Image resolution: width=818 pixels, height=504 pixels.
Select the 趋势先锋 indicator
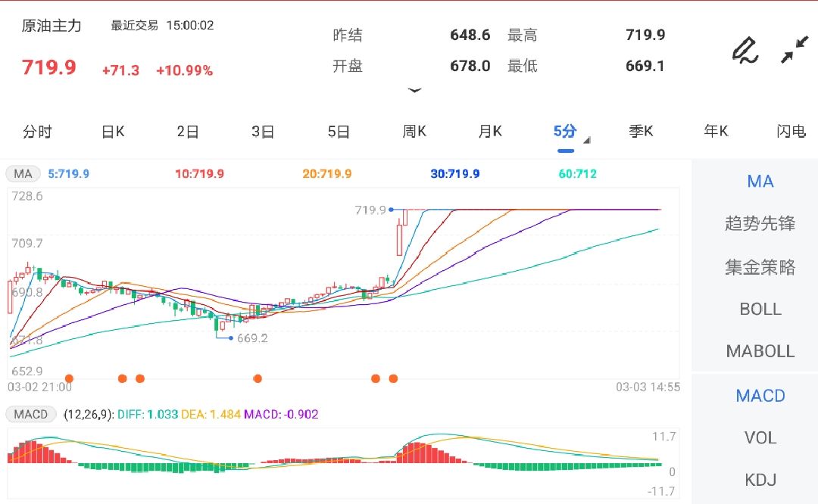coord(760,224)
